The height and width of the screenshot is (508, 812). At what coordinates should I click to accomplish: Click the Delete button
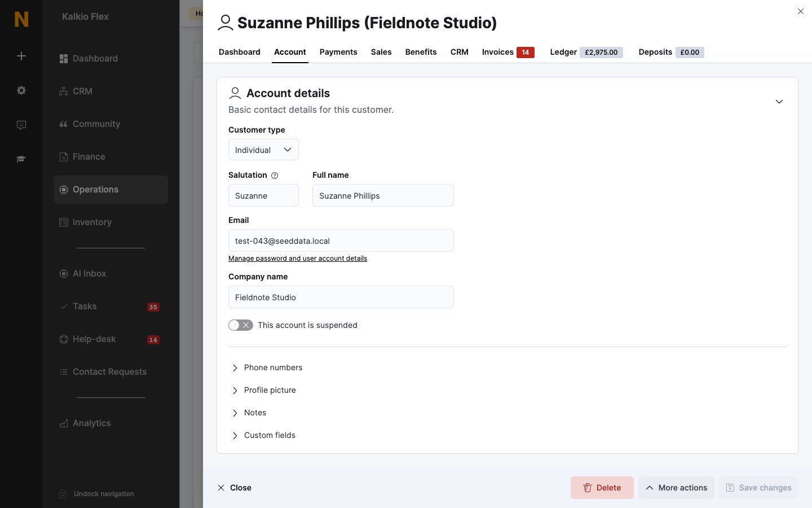[602, 488]
